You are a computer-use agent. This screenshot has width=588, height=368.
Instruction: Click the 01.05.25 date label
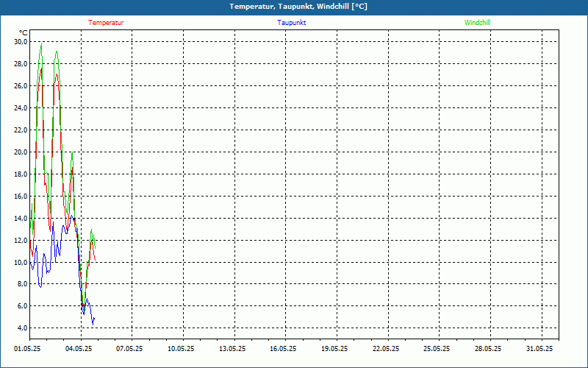pyautogui.click(x=27, y=349)
